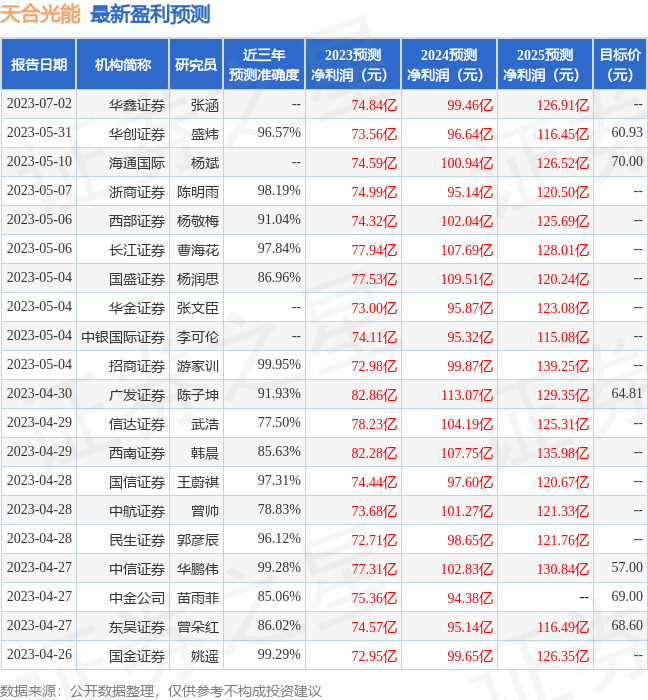Click the 102.04亿 forecast value
The width and height of the screenshot is (648, 700).
point(467,221)
